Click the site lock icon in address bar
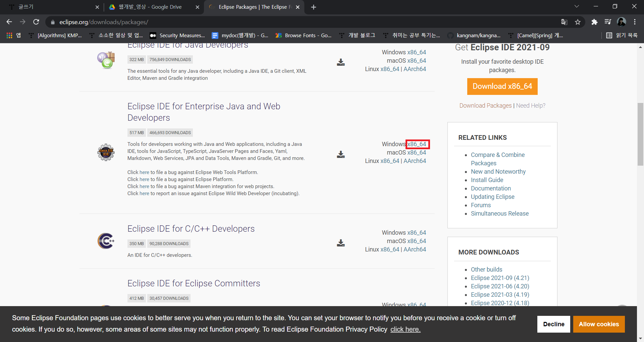Image resolution: width=644 pixels, height=342 pixels. [53, 22]
